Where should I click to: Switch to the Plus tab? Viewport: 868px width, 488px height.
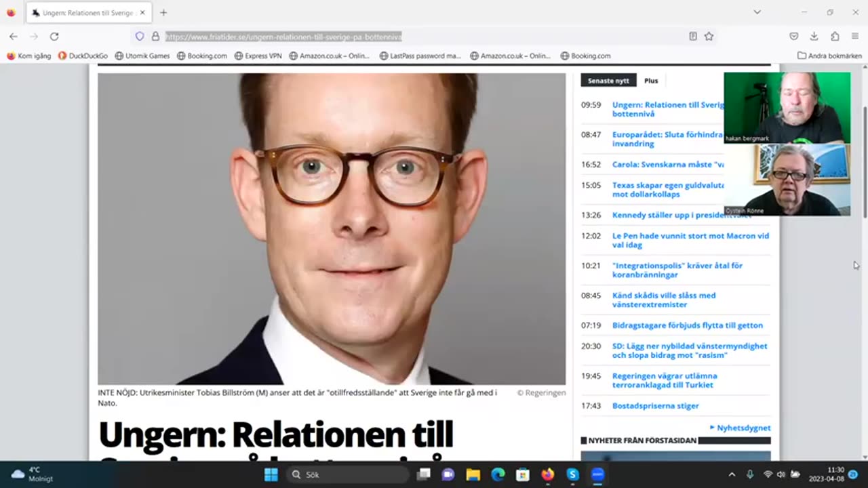point(651,81)
